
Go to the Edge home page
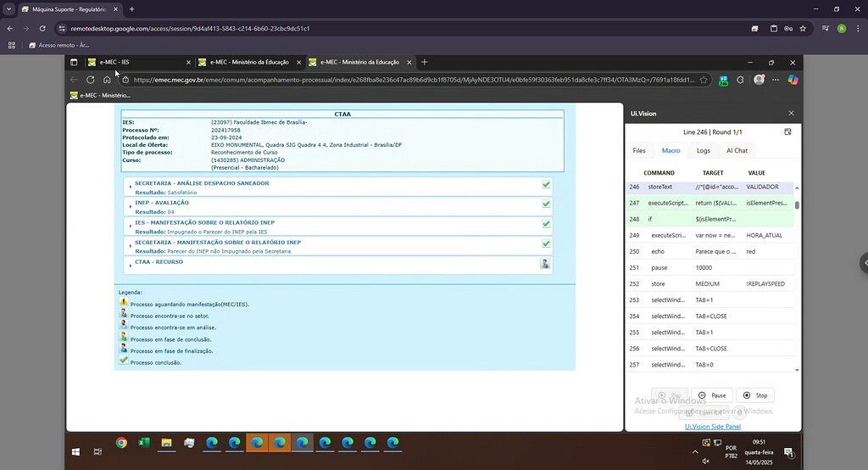point(107,80)
